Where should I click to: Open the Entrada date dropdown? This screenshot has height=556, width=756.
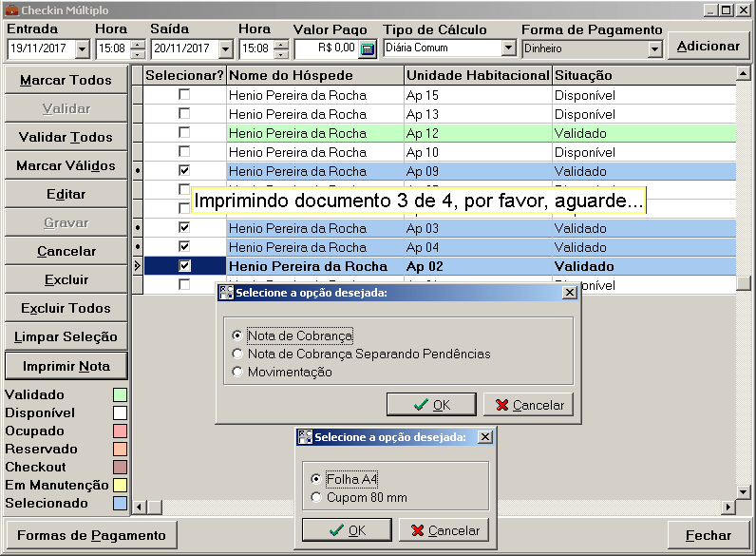pyautogui.click(x=83, y=48)
